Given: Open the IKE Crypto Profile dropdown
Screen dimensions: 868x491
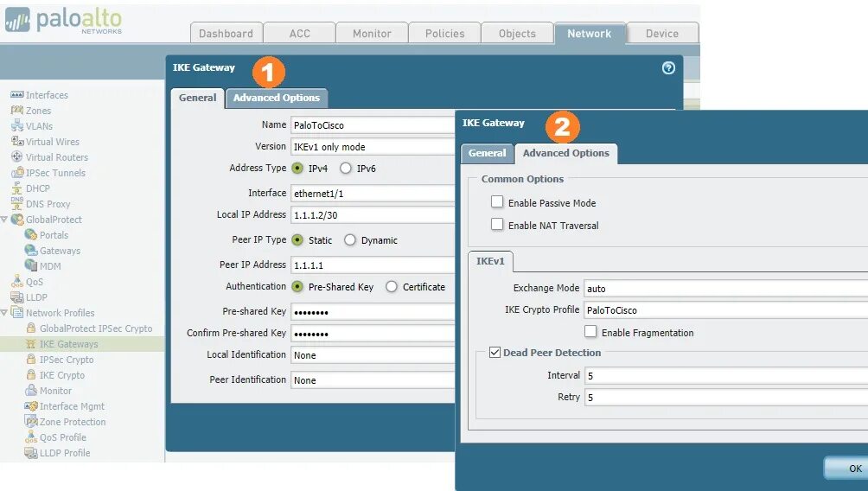Looking at the screenshot, I should (725, 310).
